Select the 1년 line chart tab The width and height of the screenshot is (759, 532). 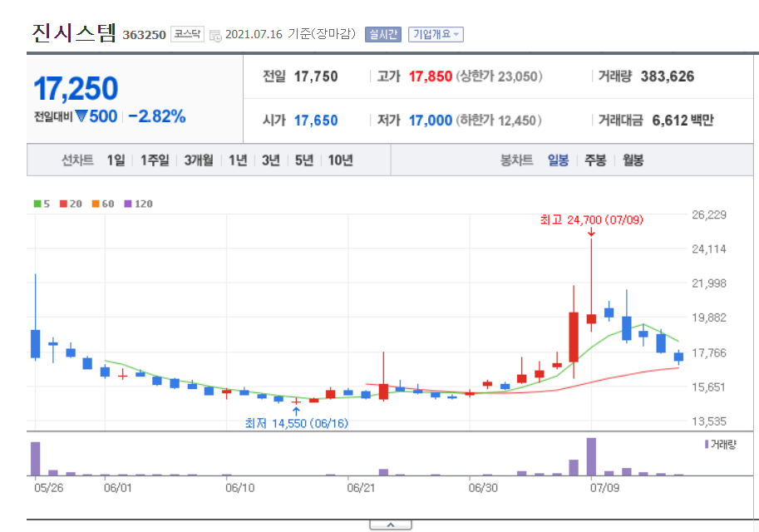pos(238,160)
